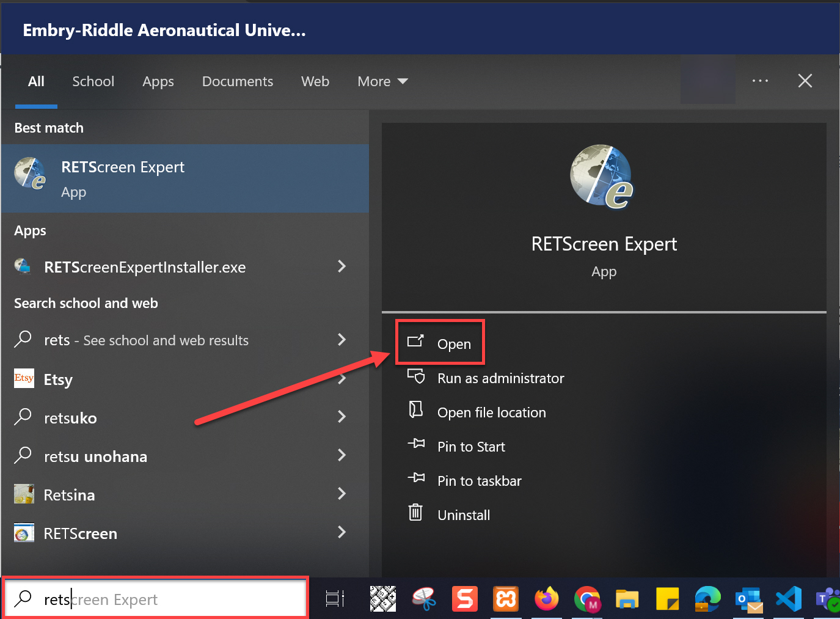The height and width of the screenshot is (619, 840).
Task: Open Visual Studio Code from the taskbar
Action: (x=789, y=599)
